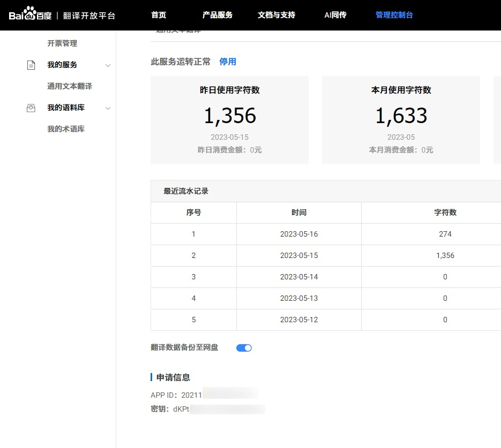This screenshot has height=448, width=501.
Task: Disable 翻译数据备份至网盘 backup switch
Action: tap(244, 347)
